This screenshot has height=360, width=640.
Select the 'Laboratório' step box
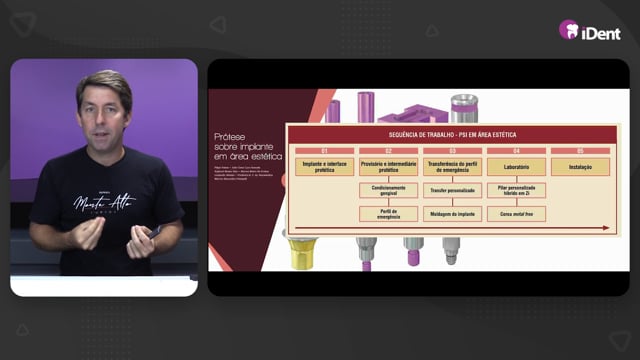516,167
